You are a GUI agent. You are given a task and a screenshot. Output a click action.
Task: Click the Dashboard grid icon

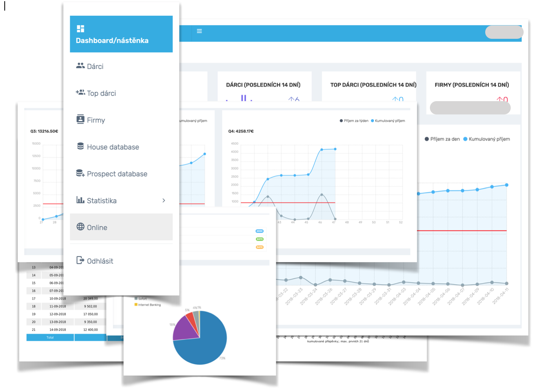80,29
